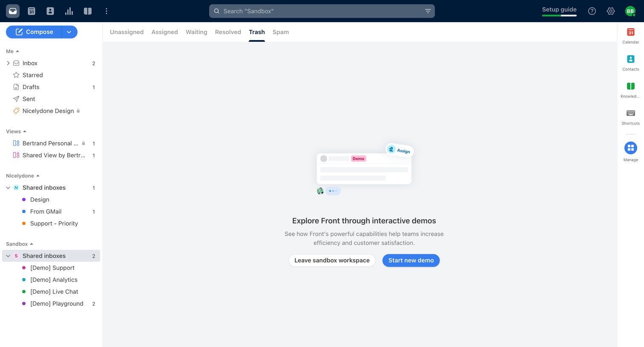Collapse Shared inboxes chevron under Sandbox
Image resolution: width=644 pixels, height=347 pixels.
[8, 256]
